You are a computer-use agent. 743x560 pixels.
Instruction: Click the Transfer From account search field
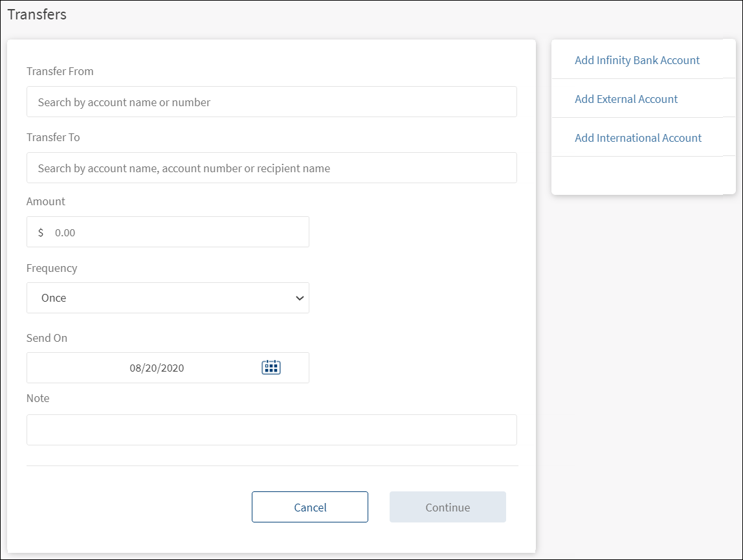271,102
